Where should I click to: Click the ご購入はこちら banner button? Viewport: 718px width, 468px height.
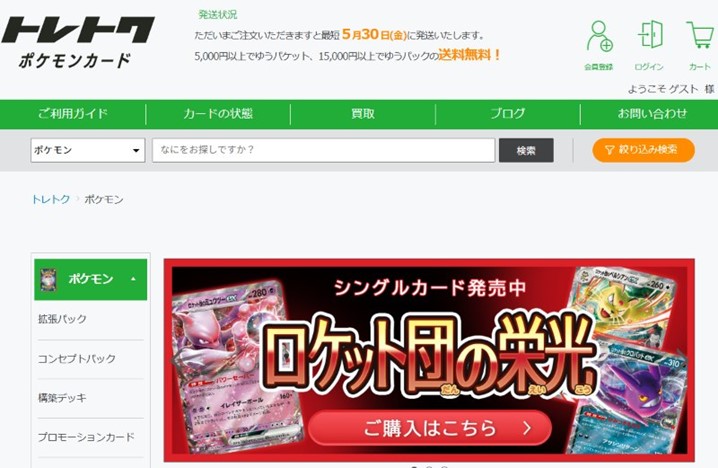click(429, 428)
